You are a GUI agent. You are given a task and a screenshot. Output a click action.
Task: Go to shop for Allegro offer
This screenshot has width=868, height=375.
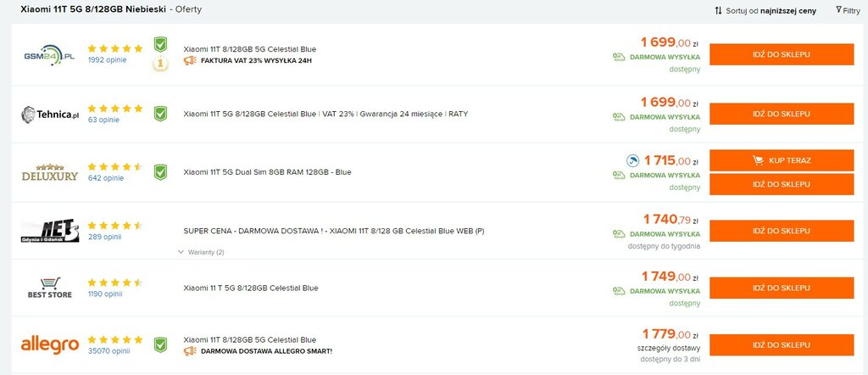(782, 344)
